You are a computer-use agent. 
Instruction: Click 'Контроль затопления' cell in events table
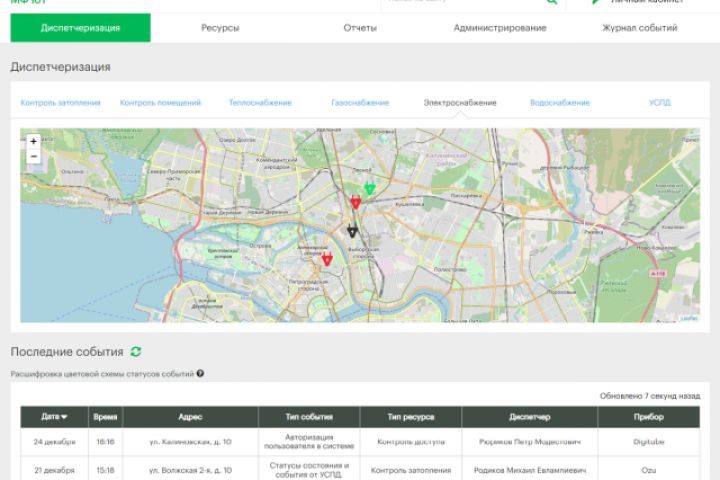(x=411, y=470)
